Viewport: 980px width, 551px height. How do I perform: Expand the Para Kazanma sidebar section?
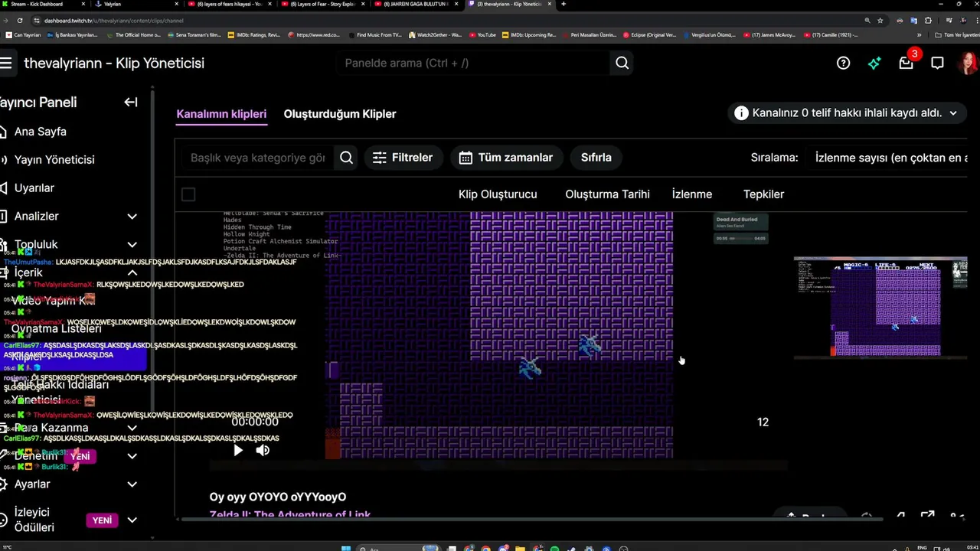[132, 428]
